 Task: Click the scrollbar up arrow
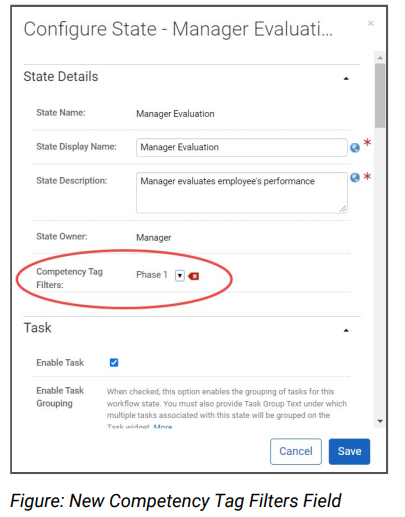[x=380, y=58]
